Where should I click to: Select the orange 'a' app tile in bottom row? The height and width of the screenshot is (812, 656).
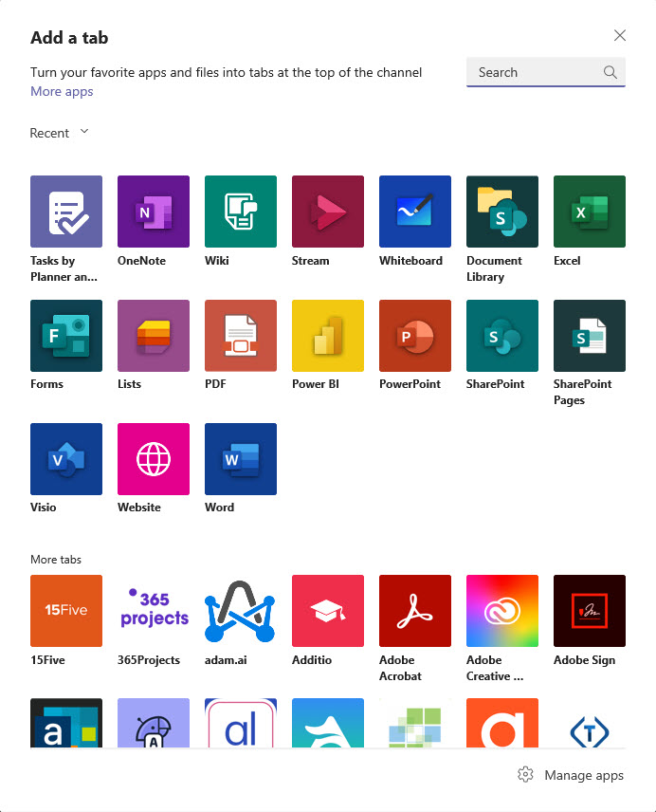pos(501,723)
